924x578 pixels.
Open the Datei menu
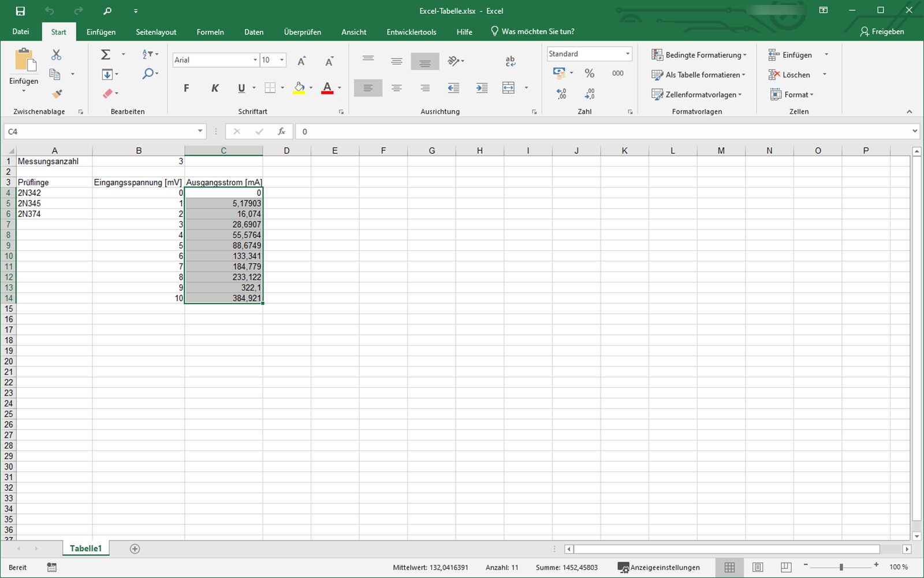[x=21, y=32]
